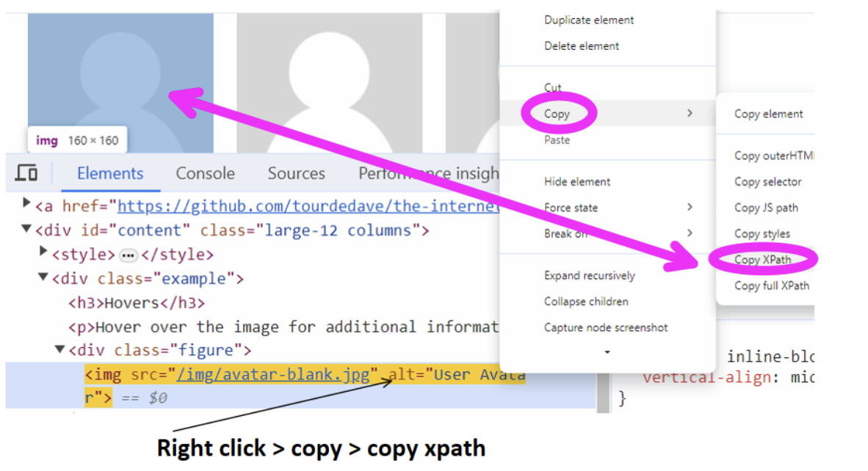
Task: Choose Duplicate element from the context menu
Action: tap(588, 20)
